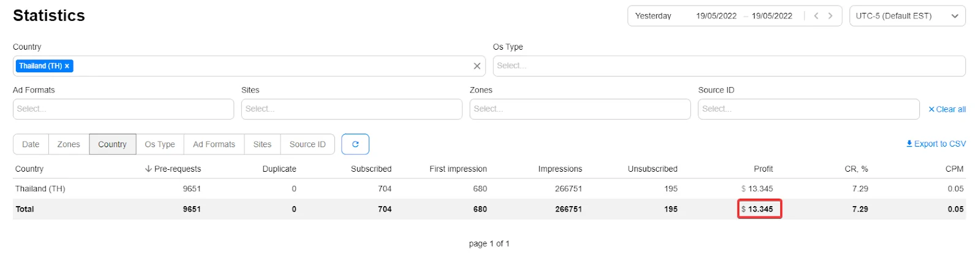980x268 pixels.
Task: Clear the Country filter field
Action: [x=477, y=66]
